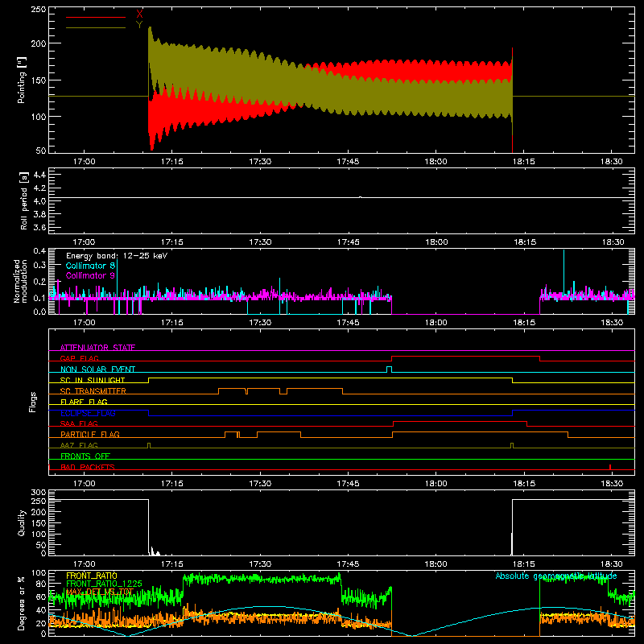Viewport: 644px width, 644px height.
Task: Click the orange MAX_DET_VS_TOT legend entry
Action: [100, 592]
